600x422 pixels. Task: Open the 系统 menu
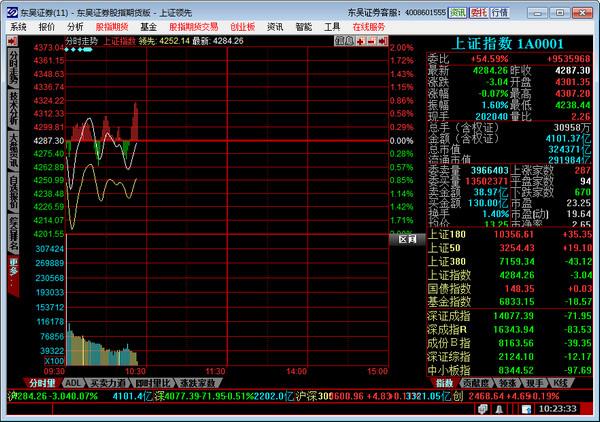click(18, 27)
